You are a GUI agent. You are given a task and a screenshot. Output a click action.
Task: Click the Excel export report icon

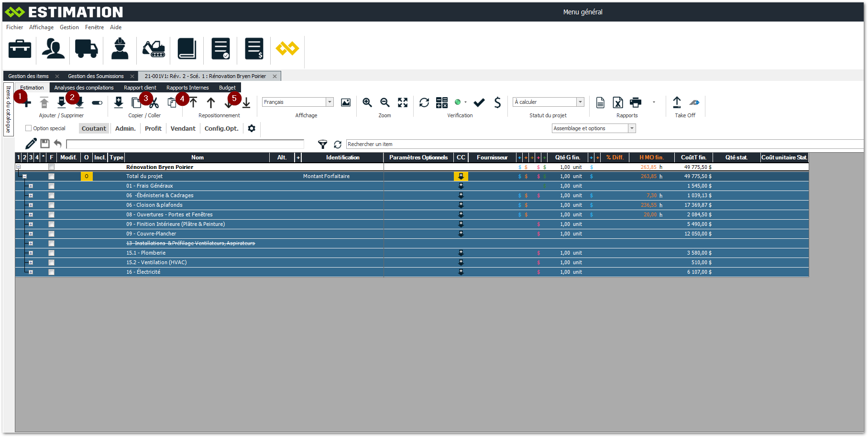(617, 102)
